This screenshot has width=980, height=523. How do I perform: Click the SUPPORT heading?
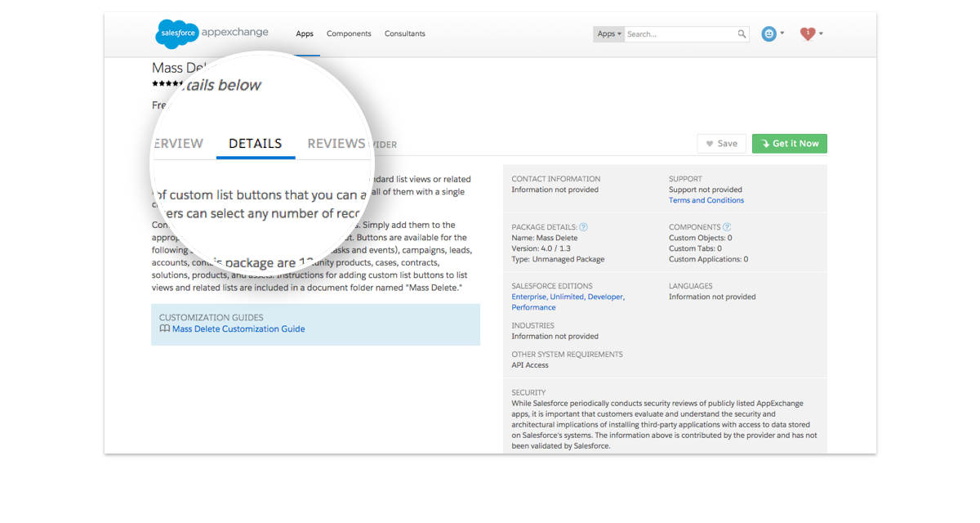pos(684,179)
